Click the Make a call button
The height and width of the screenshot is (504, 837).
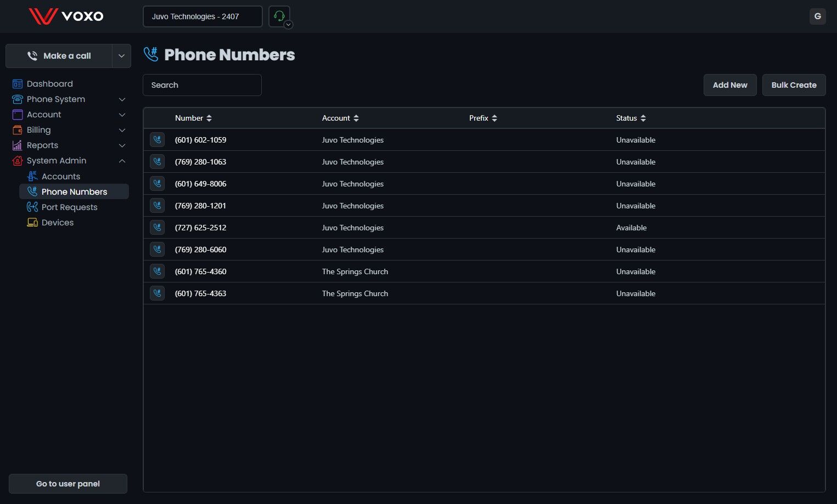[x=59, y=56]
